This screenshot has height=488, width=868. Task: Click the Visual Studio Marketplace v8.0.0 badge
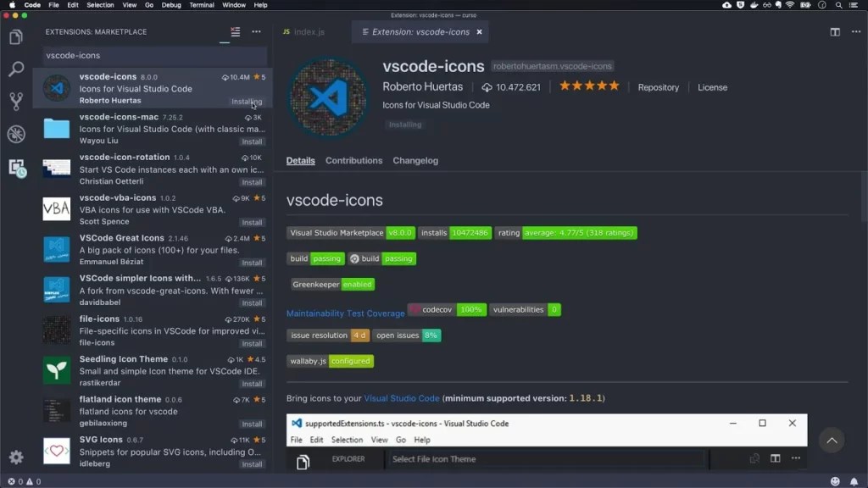[351, 233]
